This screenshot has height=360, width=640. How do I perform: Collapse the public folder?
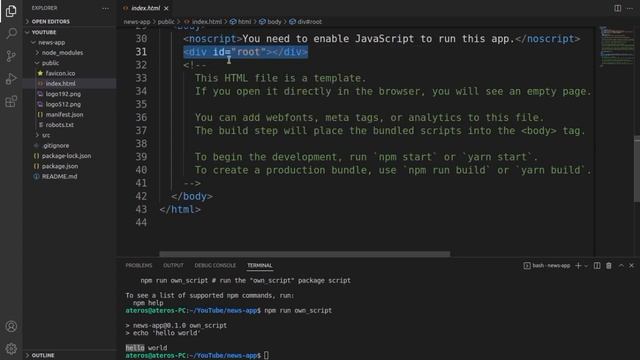point(50,63)
